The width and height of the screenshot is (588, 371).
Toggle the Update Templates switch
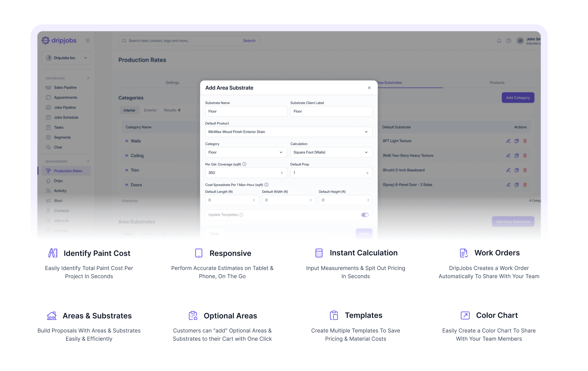point(365,215)
